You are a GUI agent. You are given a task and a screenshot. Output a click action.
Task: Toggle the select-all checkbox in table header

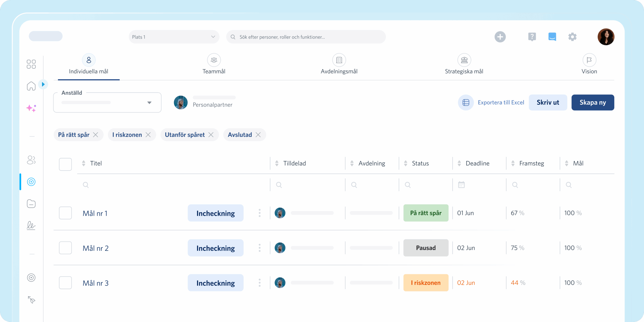[x=65, y=164]
